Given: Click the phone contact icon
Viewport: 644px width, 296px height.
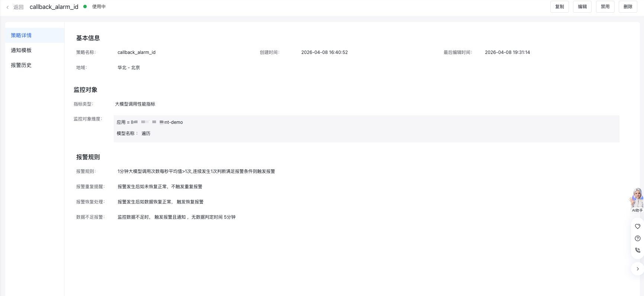Looking at the screenshot, I should (637, 250).
